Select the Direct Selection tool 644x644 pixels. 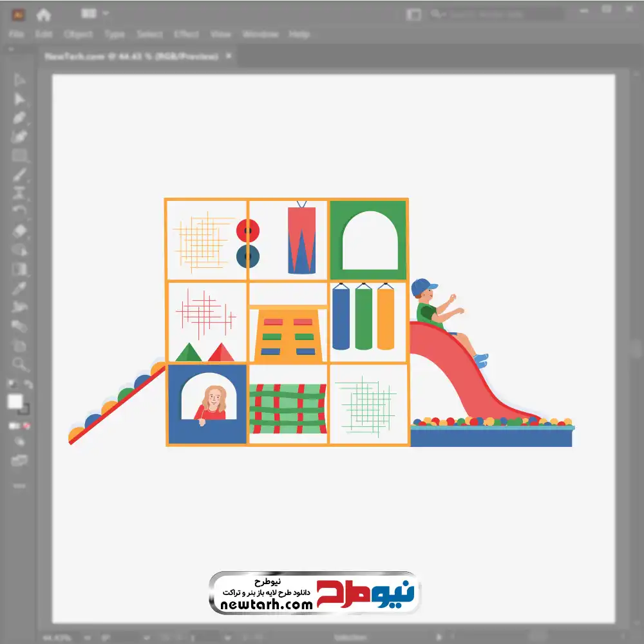coord(19,99)
